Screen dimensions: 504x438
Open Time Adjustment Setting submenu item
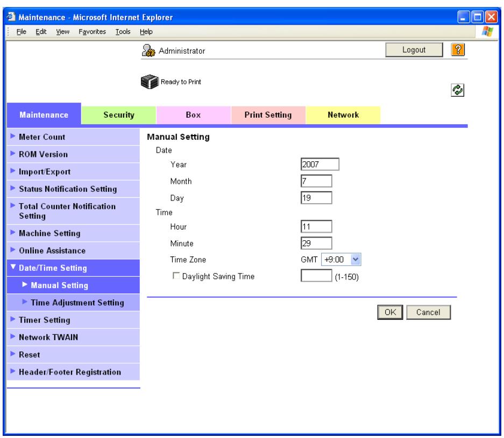73,303
